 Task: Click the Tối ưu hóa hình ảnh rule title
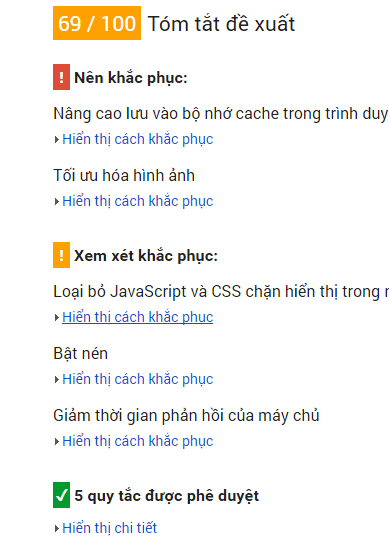click(x=124, y=175)
